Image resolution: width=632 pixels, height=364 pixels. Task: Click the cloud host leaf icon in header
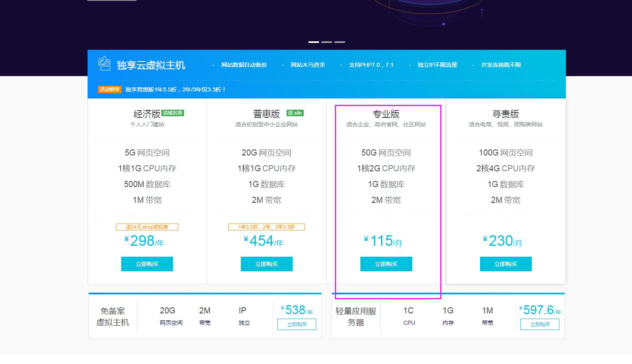click(x=104, y=64)
